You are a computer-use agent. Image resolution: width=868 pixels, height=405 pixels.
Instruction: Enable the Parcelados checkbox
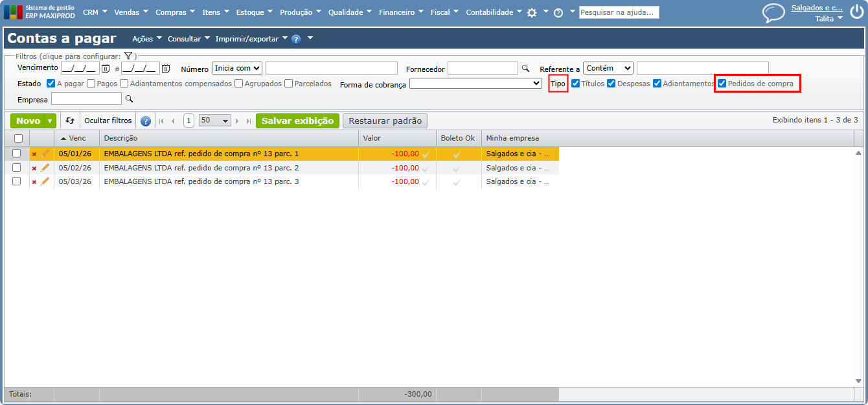[x=289, y=84]
